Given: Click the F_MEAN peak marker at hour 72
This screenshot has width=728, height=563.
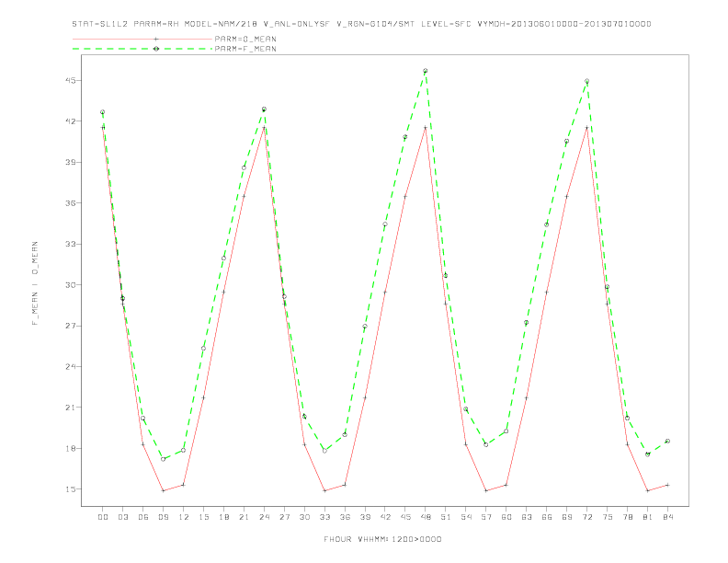Looking at the screenshot, I should point(586,81).
